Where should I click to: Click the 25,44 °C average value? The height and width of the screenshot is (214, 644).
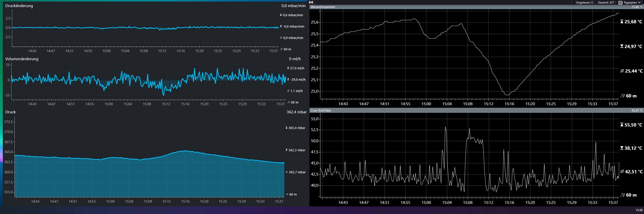point(634,71)
